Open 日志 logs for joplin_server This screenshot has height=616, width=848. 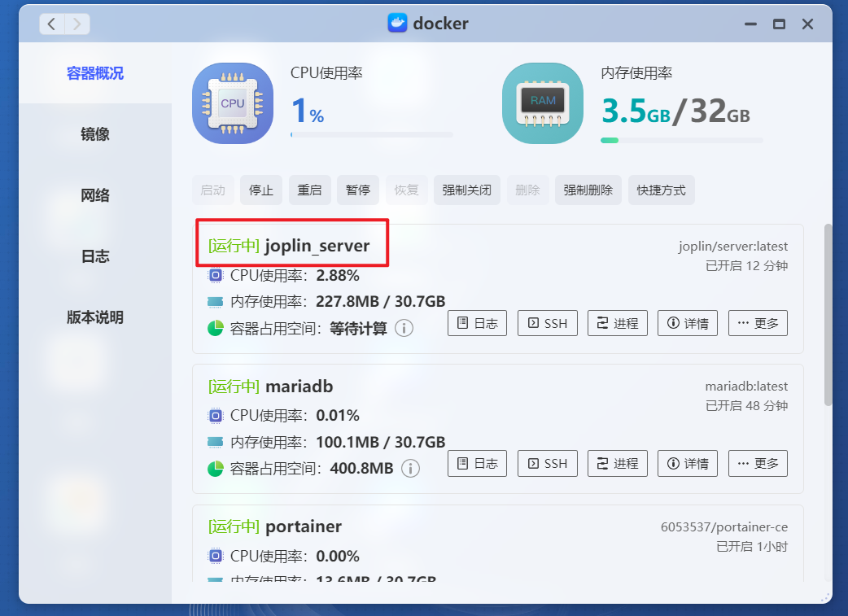point(477,323)
